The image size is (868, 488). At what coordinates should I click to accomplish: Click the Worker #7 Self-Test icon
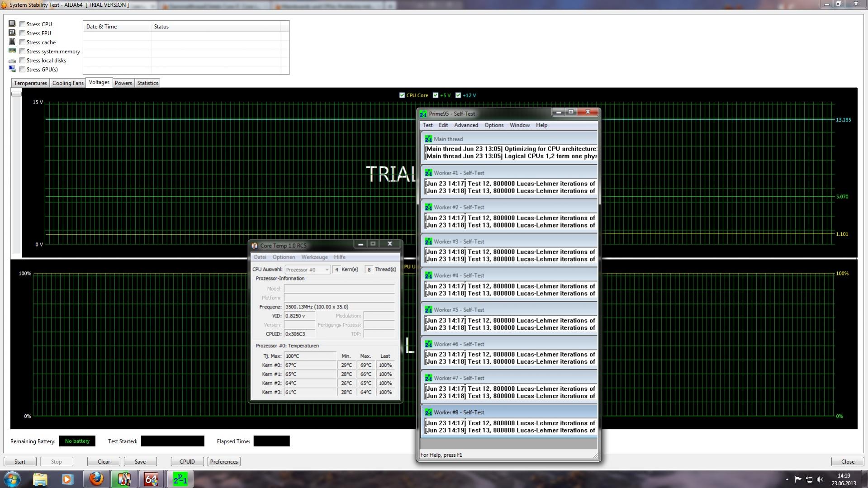428,378
